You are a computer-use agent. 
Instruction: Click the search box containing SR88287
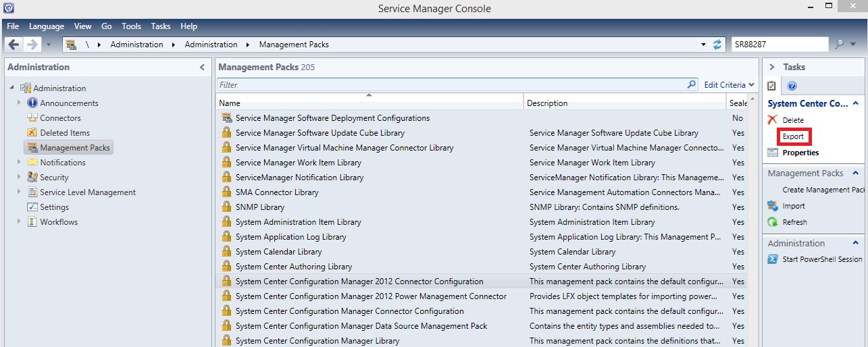[780, 45]
